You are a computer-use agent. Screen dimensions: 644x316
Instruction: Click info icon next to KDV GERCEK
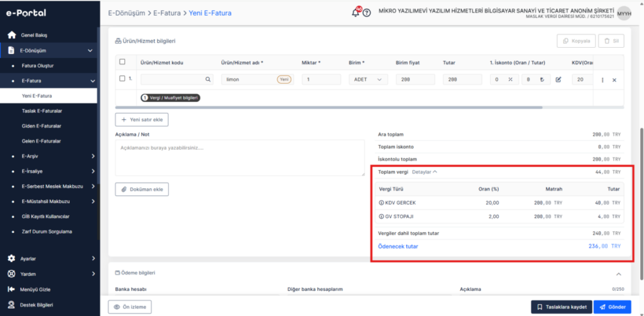click(381, 203)
